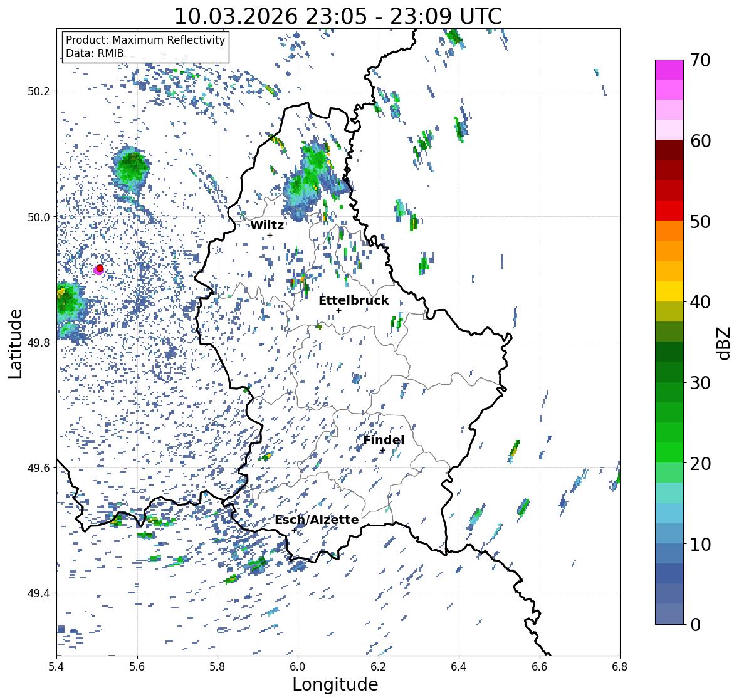739x700 pixels.
Task: Click the 5.6 longitude tick label
Action: 137,667
